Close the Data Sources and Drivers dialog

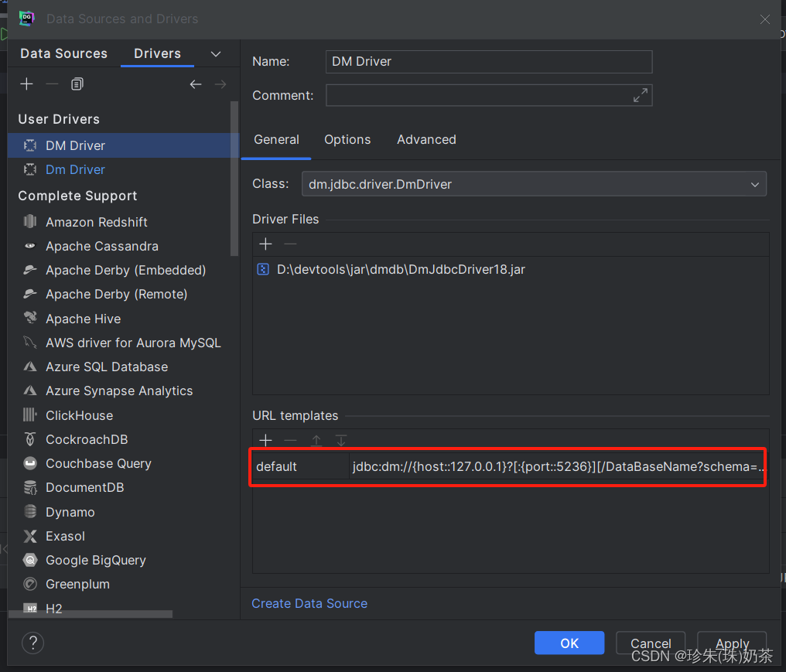coord(765,19)
